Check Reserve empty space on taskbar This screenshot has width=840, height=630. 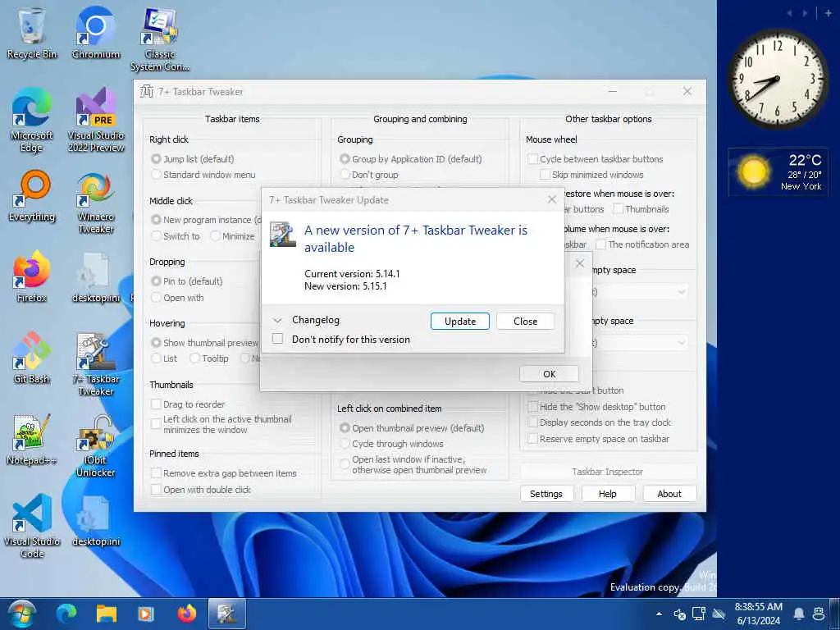click(x=532, y=439)
